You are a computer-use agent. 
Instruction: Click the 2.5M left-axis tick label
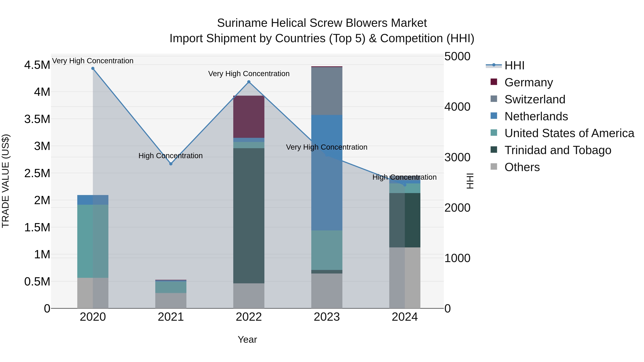click(37, 173)
